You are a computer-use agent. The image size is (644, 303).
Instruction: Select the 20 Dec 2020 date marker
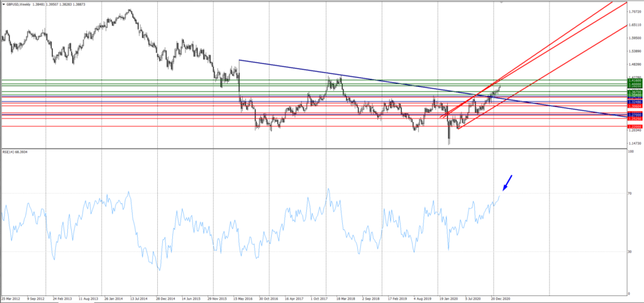[501, 299]
